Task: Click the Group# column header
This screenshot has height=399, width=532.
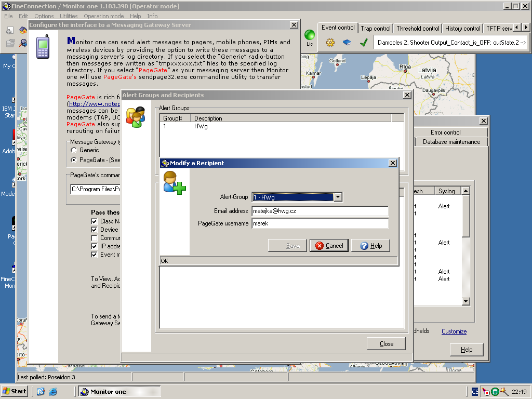Action: pos(176,118)
